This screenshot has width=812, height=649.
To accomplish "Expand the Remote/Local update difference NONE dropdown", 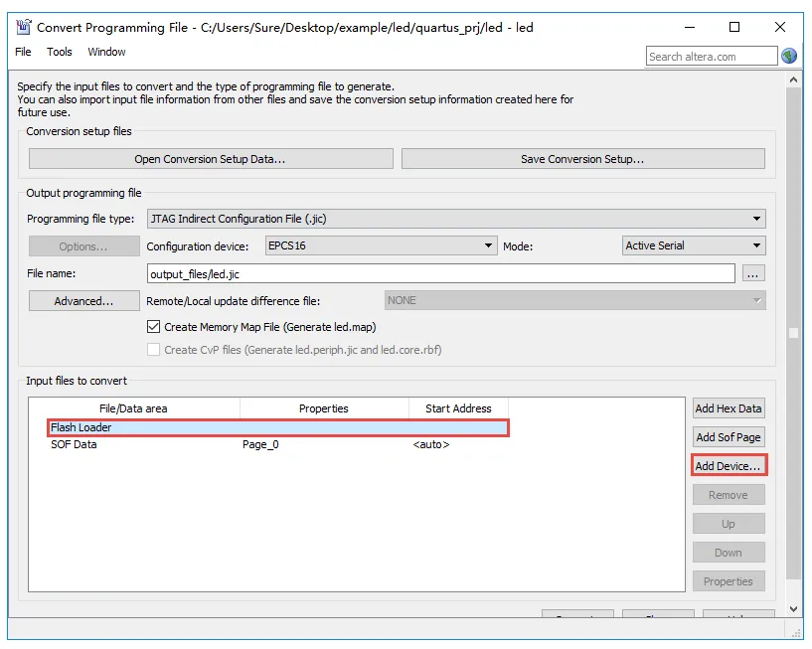I will coord(574,300).
